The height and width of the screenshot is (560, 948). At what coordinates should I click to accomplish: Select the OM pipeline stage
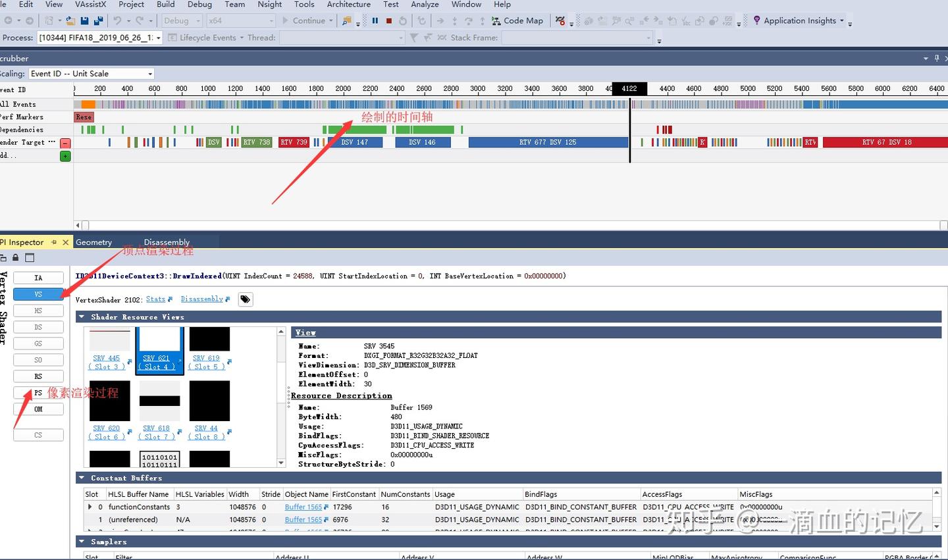coord(38,409)
